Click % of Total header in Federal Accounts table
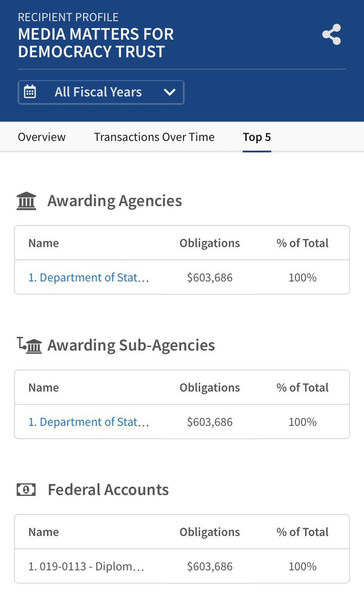The image size is (364, 595). tap(303, 532)
